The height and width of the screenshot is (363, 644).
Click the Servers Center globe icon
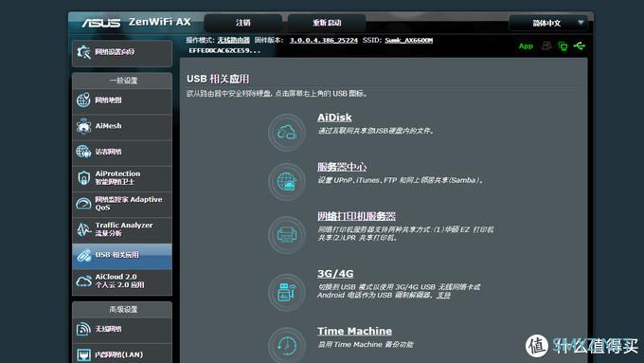coord(287,181)
